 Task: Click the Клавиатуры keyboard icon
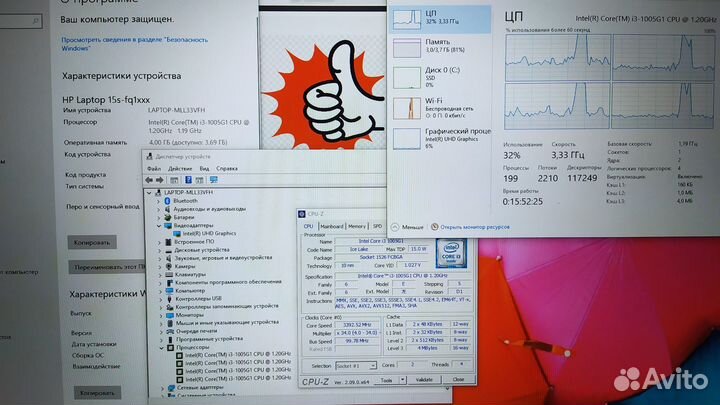click(x=169, y=275)
